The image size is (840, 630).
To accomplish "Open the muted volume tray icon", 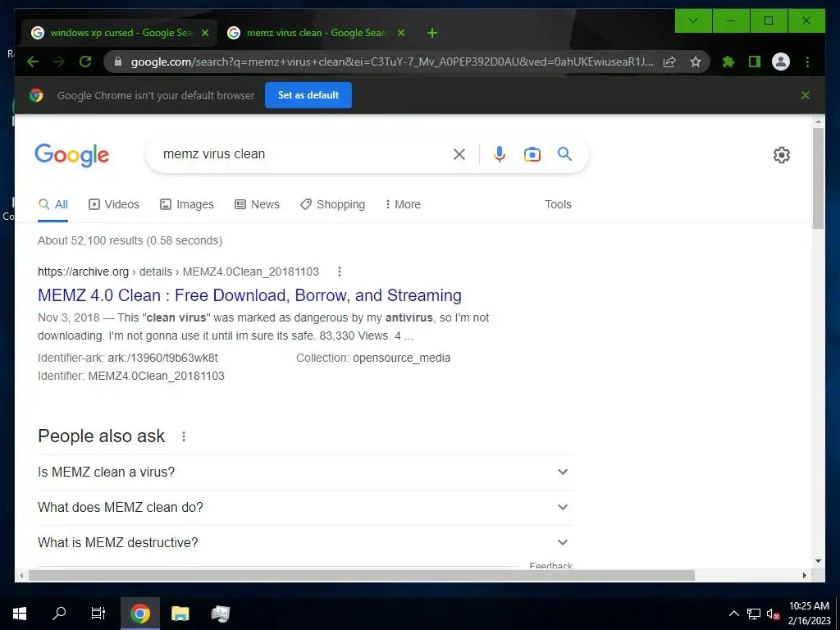I will (773, 614).
